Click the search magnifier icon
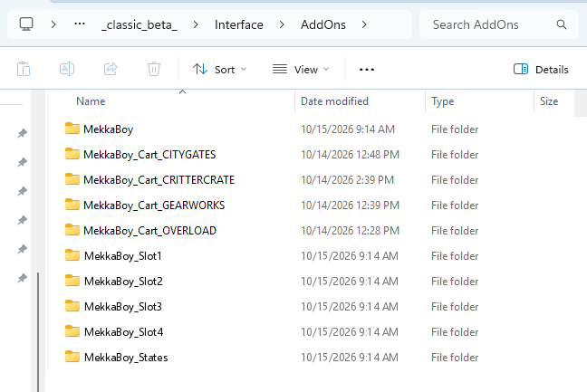Image resolution: width=587 pixels, height=392 pixels. pos(561,24)
